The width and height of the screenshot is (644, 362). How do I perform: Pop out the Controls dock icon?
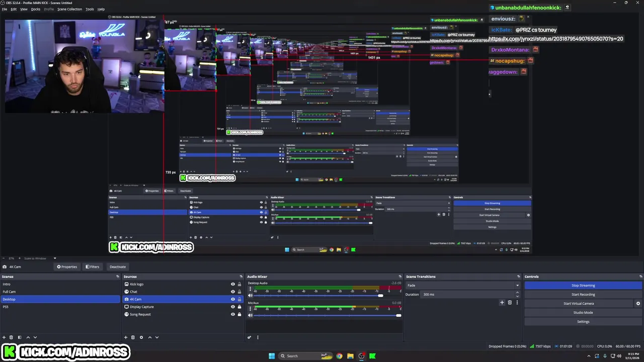point(641,277)
